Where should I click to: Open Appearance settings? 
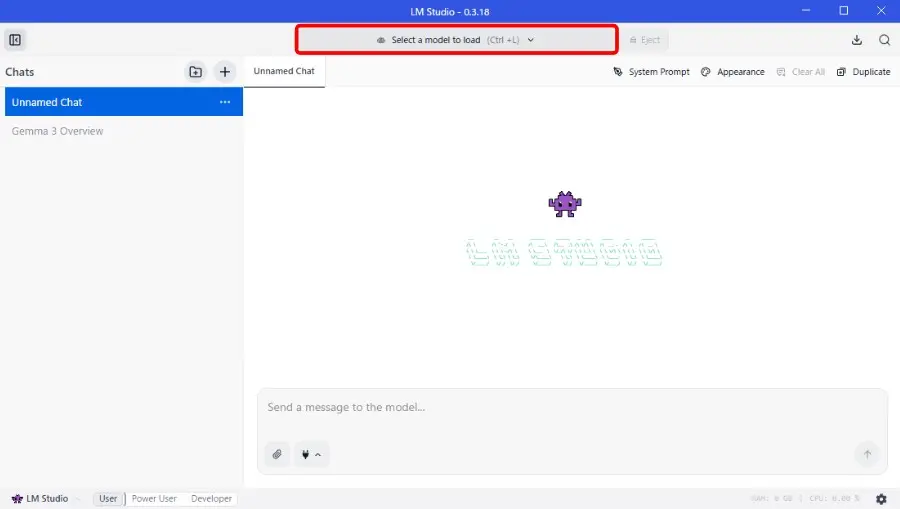pyautogui.click(x=733, y=72)
